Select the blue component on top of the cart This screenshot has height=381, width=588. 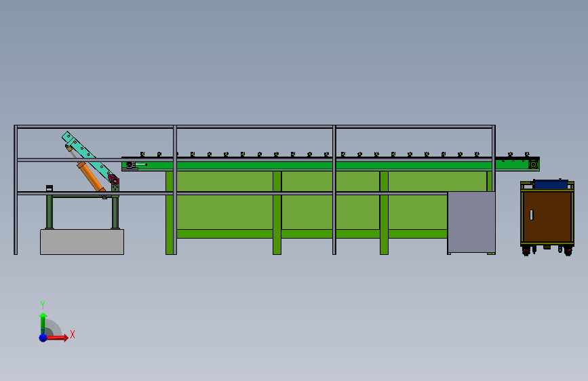[x=551, y=184]
